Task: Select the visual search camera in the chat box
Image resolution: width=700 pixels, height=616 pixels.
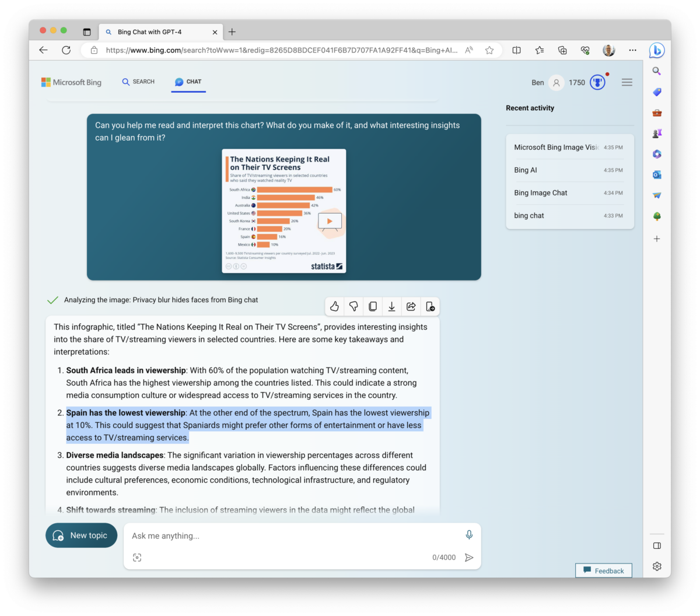Action: coord(137,557)
